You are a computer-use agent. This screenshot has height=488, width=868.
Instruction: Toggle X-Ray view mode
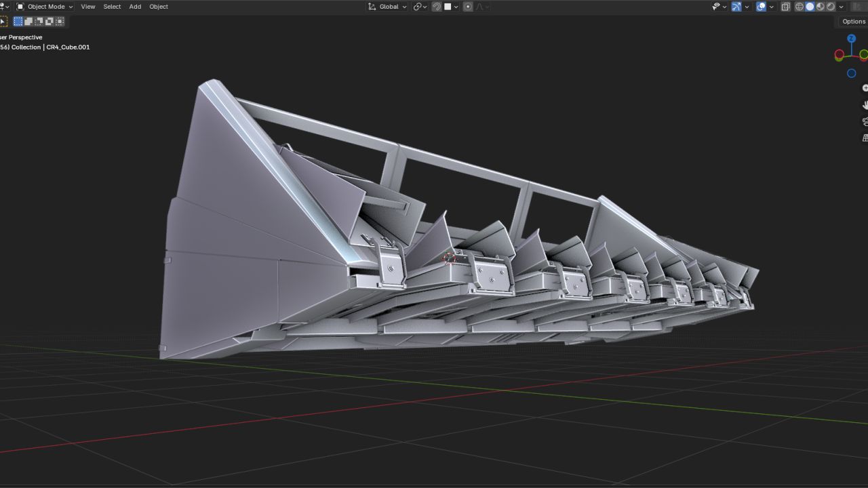pyautogui.click(x=785, y=7)
